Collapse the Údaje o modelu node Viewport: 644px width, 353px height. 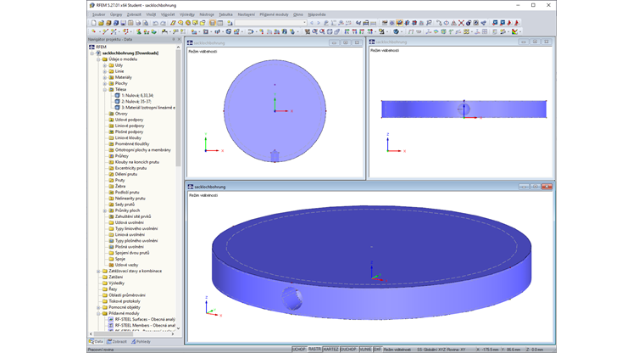tap(98, 59)
